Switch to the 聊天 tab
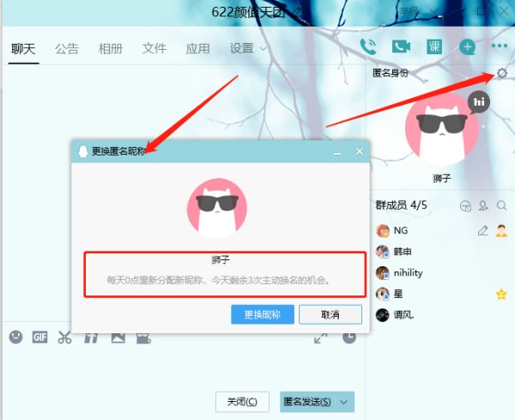The height and width of the screenshot is (420, 515). [x=23, y=49]
